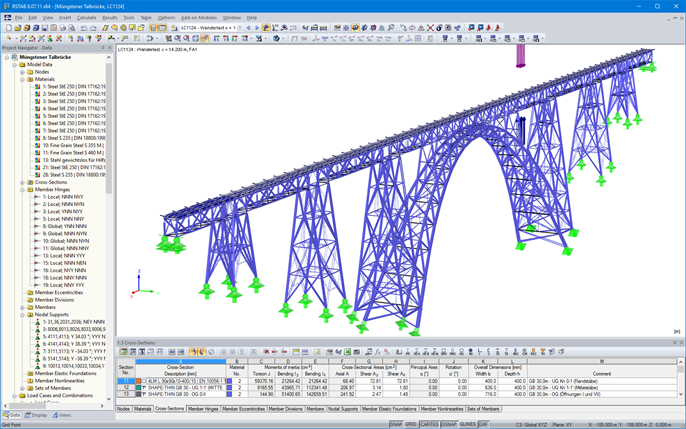This screenshot has height=429, width=686.
Task: Close the Project Navigator panel
Action: tap(110, 48)
